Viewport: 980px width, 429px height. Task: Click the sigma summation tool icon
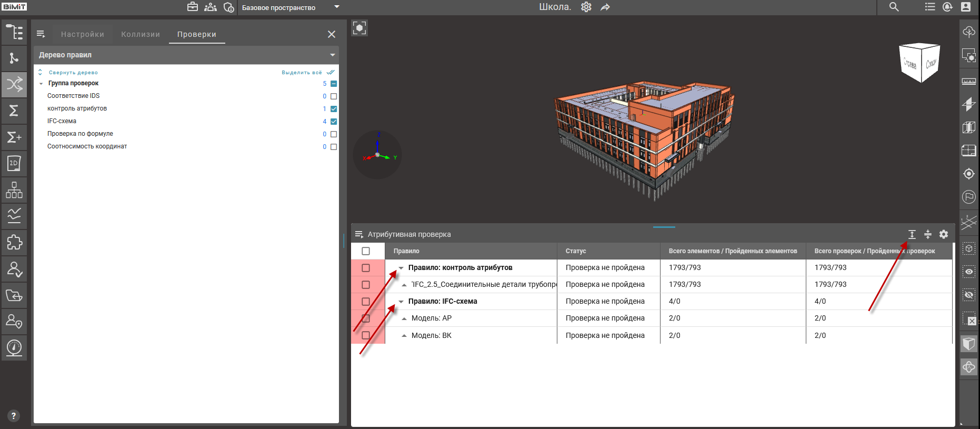(x=14, y=111)
